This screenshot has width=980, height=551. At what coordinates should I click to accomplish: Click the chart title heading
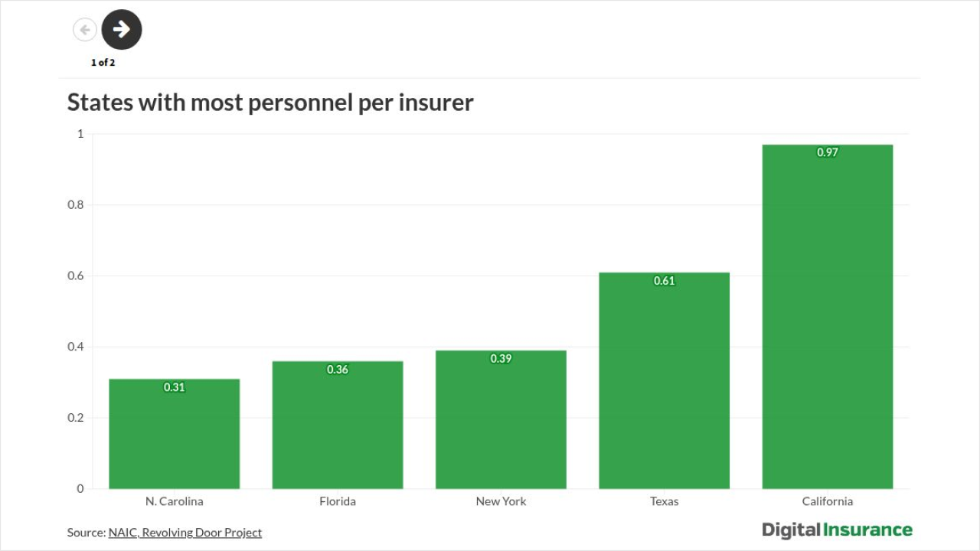click(x=270, y=103)
